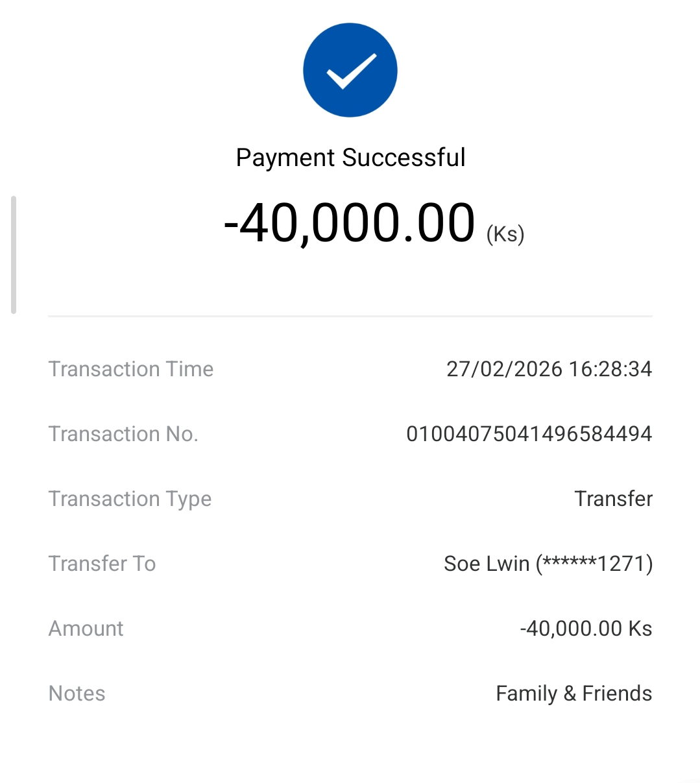Select the transaction number 01004075041496584494
The height and width of the screenshot is (783, 700).
pyautogui.click(x=529, y=434)
